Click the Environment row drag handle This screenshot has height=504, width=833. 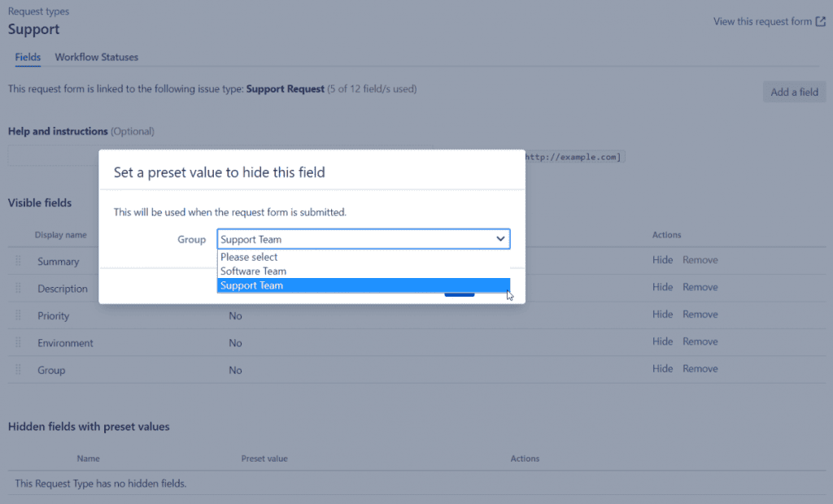[17, 343]
